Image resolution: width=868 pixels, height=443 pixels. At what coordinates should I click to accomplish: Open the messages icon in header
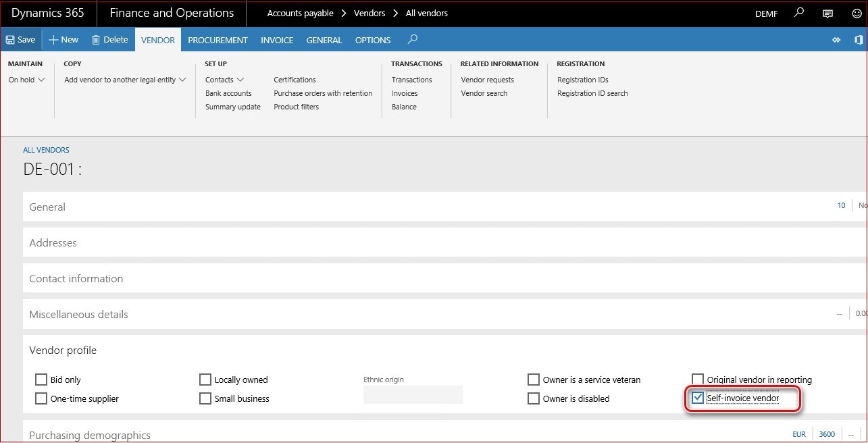(x=827, y=14)
